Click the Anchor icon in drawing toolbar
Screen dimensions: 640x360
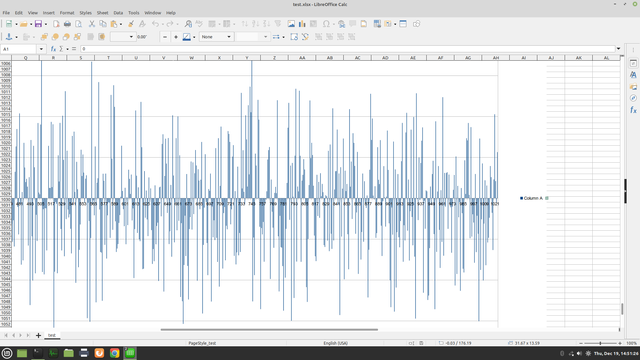click(x=9, y=37)
